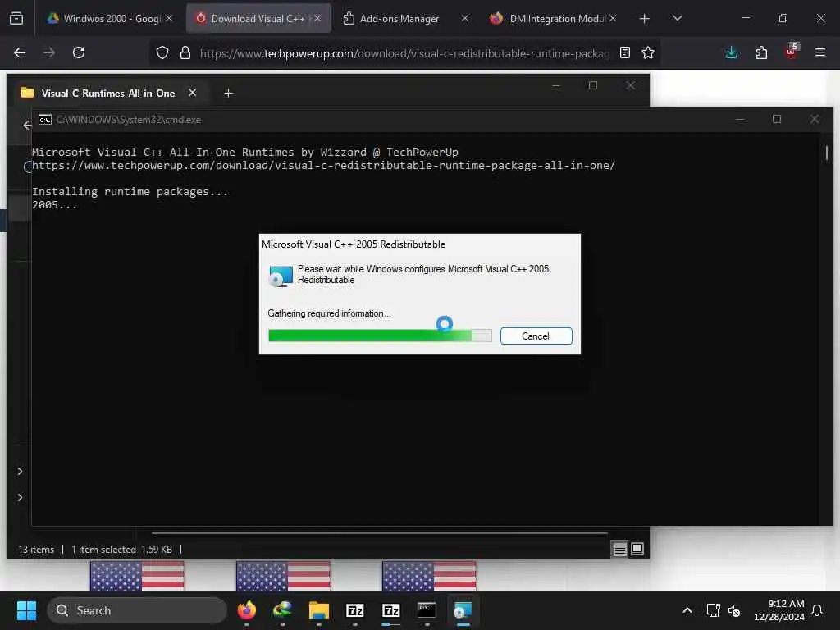Click the third flag thumbnail on page
Image resolution: width=840 pixels, height=630 pixels.
point(429,576)
